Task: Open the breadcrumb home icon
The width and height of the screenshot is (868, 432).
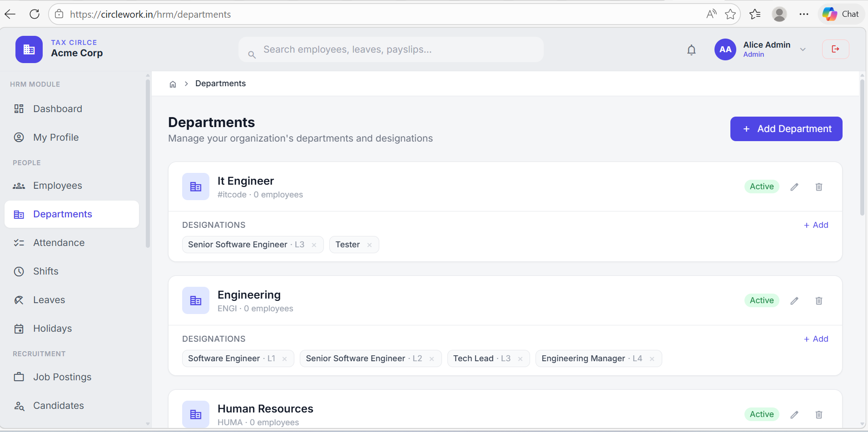Action: [173, 83]
